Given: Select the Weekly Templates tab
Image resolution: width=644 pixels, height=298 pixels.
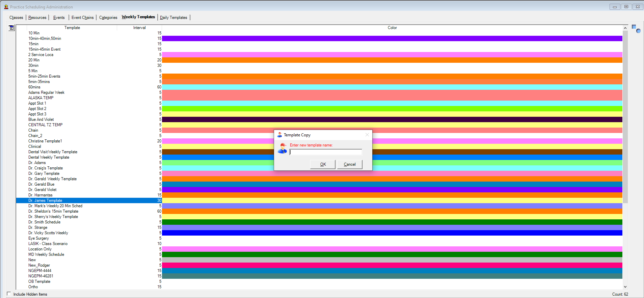Looking at the screenshot, I should (x=138, y=17).
